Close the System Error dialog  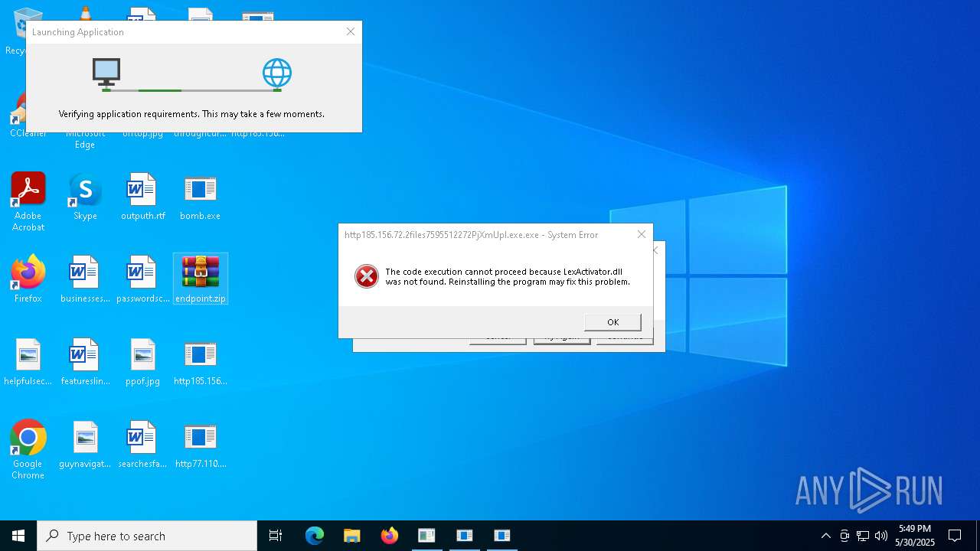[642, 234]
